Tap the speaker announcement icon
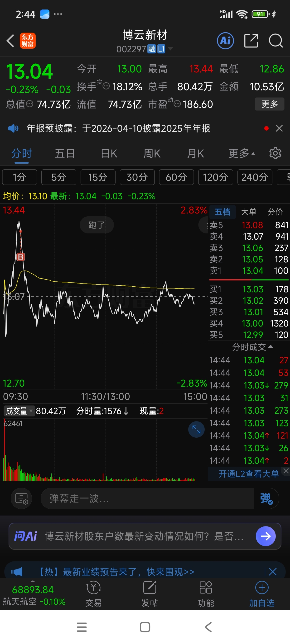The image size is (290, 644). coord(13,128)
